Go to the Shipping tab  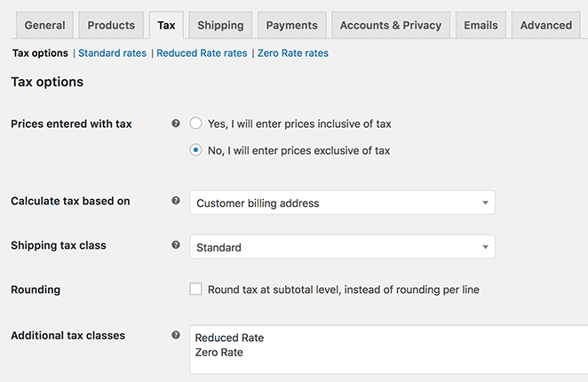click(221, 26)
